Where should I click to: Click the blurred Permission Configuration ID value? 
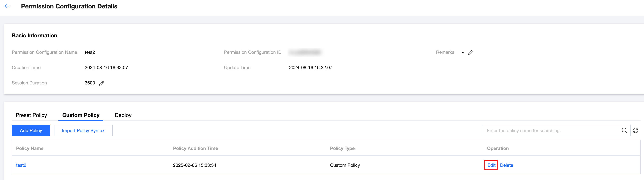(305, 52)
